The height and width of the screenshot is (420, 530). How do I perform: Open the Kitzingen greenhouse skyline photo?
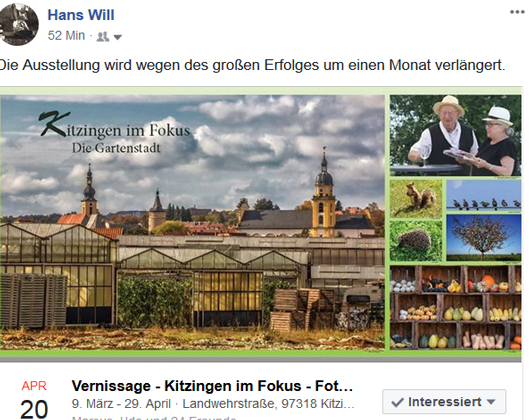192,222
